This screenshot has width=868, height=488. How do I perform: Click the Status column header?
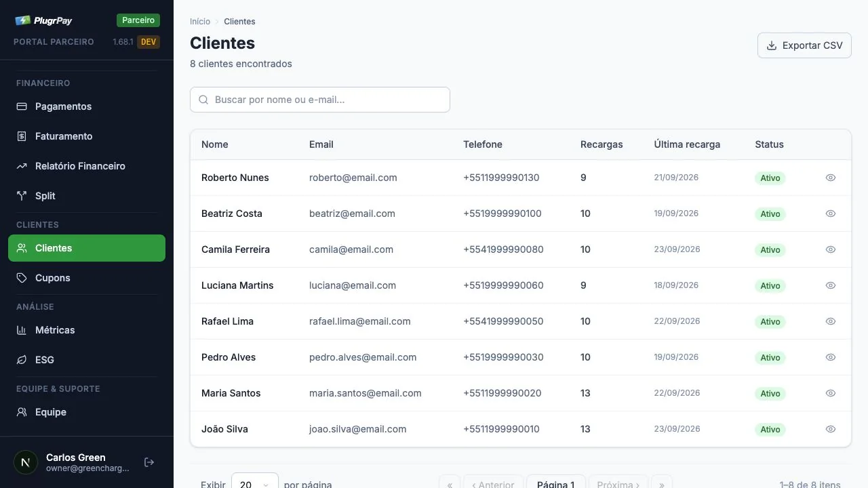tap(769, 144)
